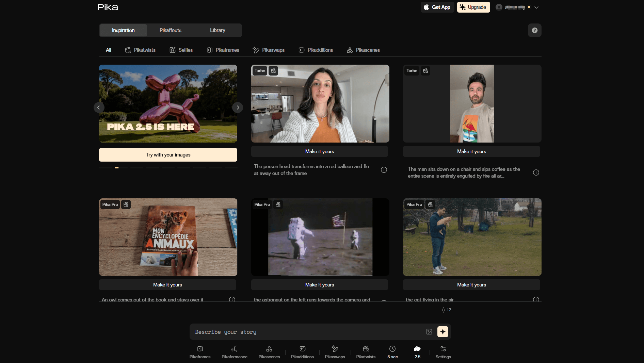Open Pikaformance tool in bottom toolbar
Viewport: 644px width, 363px height.
(x=234, y=352)
